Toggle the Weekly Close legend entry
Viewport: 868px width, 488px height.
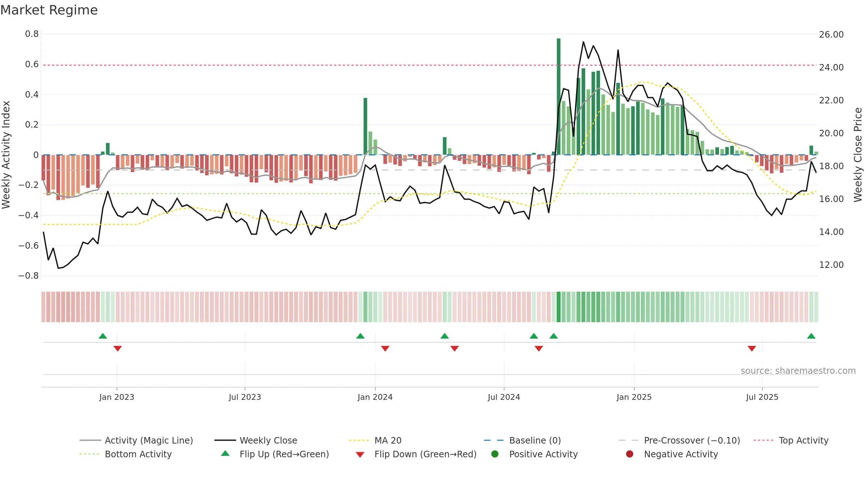(x=256, y=440)
